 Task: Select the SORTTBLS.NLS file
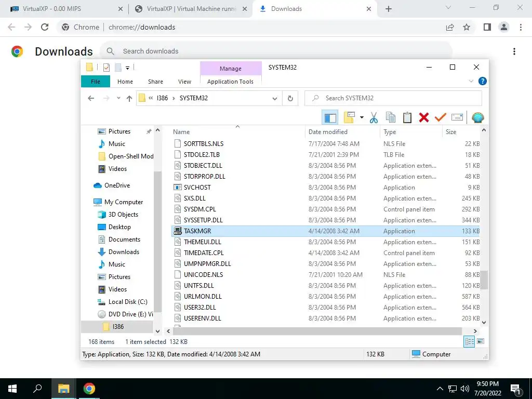click(x=326, y=144)
